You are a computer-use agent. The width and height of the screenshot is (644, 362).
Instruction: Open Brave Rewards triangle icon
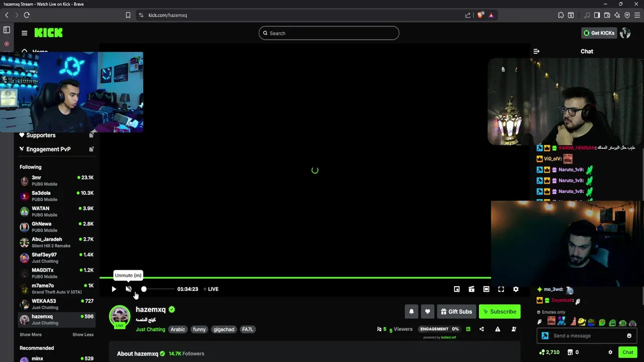coord(491,15)
